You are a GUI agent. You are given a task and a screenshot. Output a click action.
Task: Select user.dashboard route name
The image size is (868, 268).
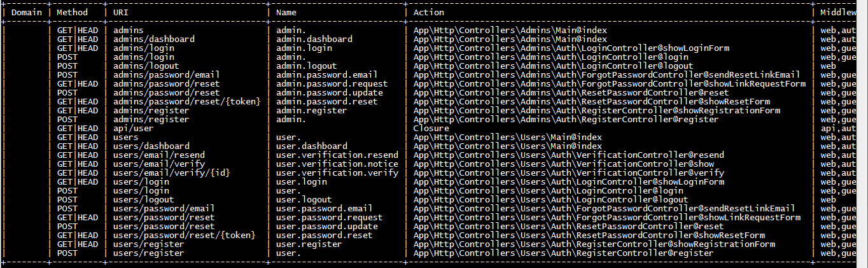[312, 146]
